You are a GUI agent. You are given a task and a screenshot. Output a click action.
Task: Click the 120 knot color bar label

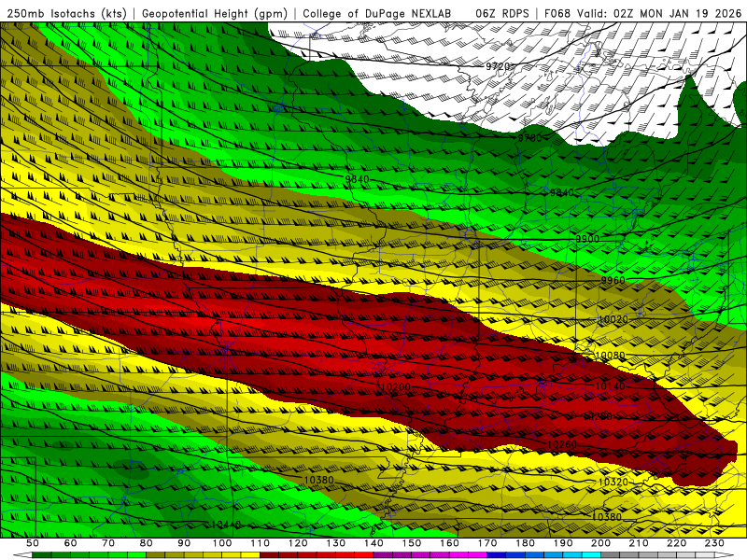pyautogui.click(x=298, y=543)
